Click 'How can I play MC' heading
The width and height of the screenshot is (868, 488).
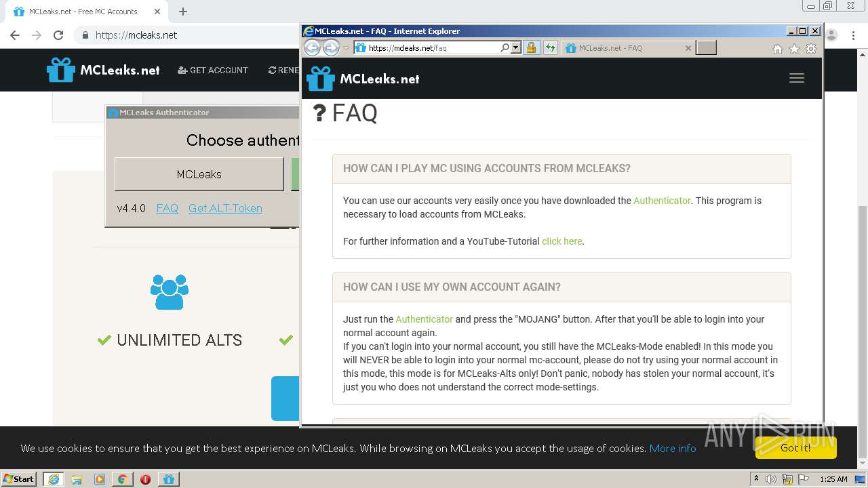click(x=487, y=169)
